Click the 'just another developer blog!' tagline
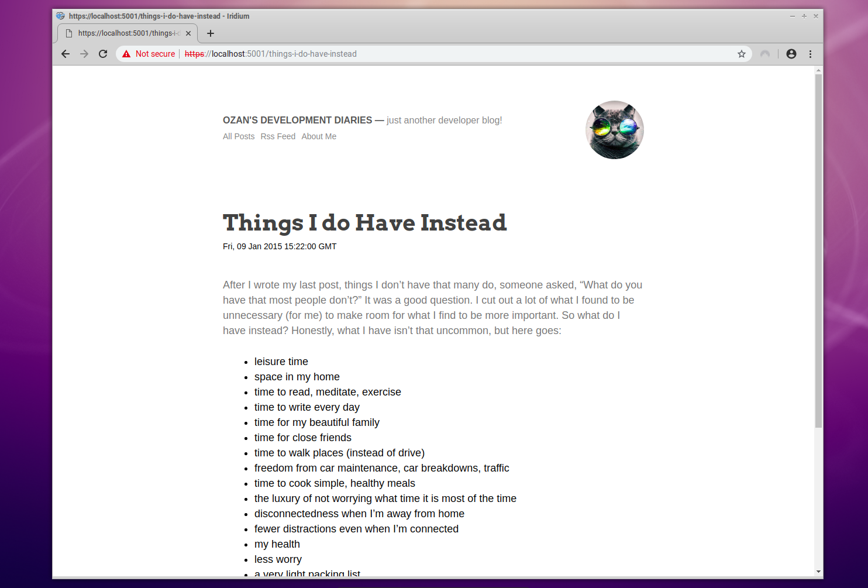Image resolution: width=868 pixels, height=588 pixels. tap(445, 120)
